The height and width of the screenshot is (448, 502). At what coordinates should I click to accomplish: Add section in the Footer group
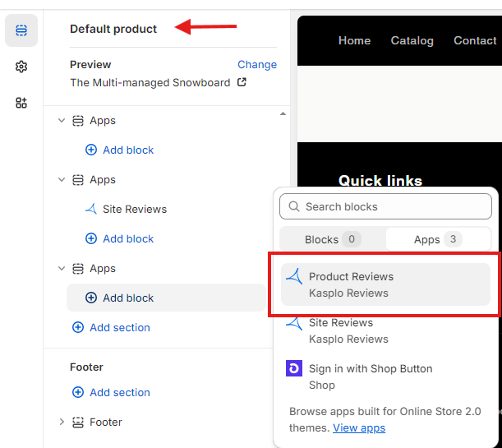[x=111, y=392]
